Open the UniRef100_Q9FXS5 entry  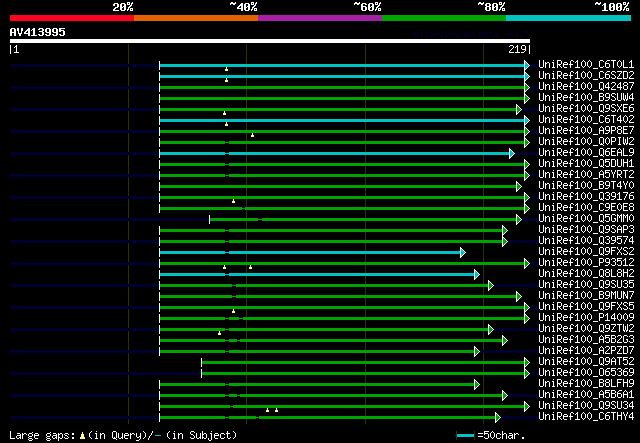(x=586, y=307)
